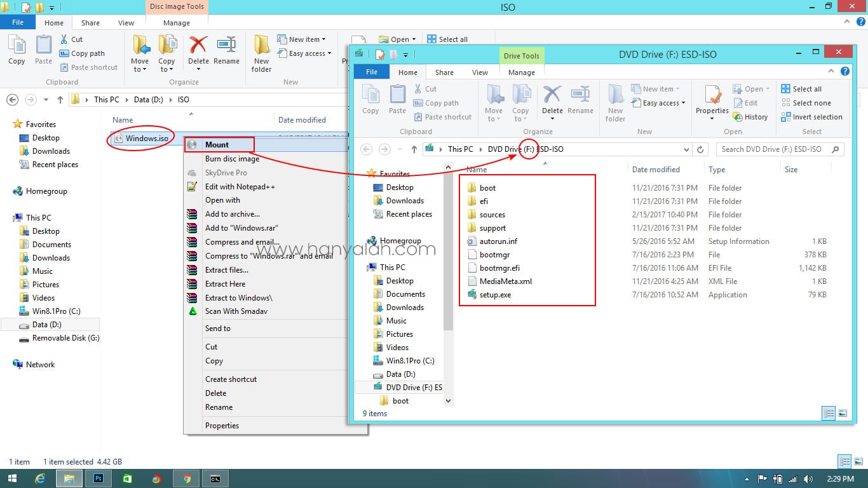Open New item dropdown in ISO window ribbon
The width and height of the screenshot is (868, 488).
point(302,39)
